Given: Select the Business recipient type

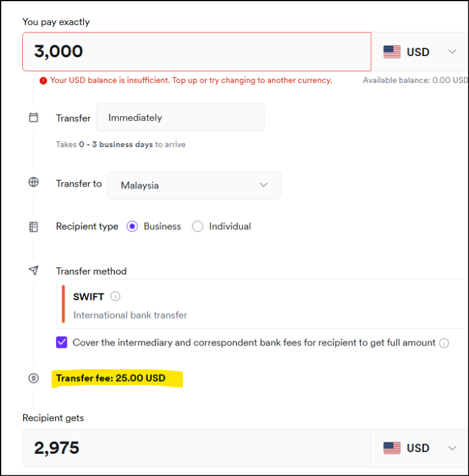Looking at the screenshot, I should 133,227.
